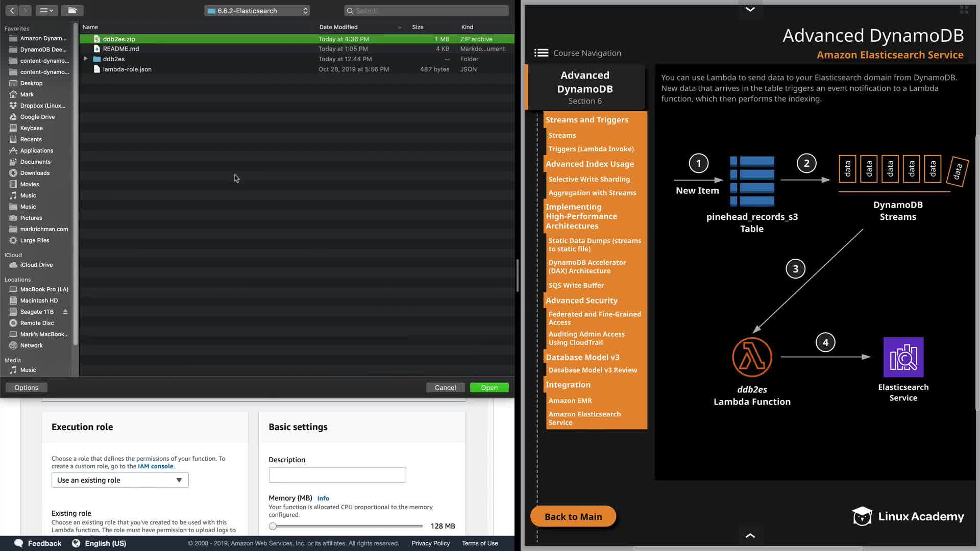Click the Description input field

(337, 475)
